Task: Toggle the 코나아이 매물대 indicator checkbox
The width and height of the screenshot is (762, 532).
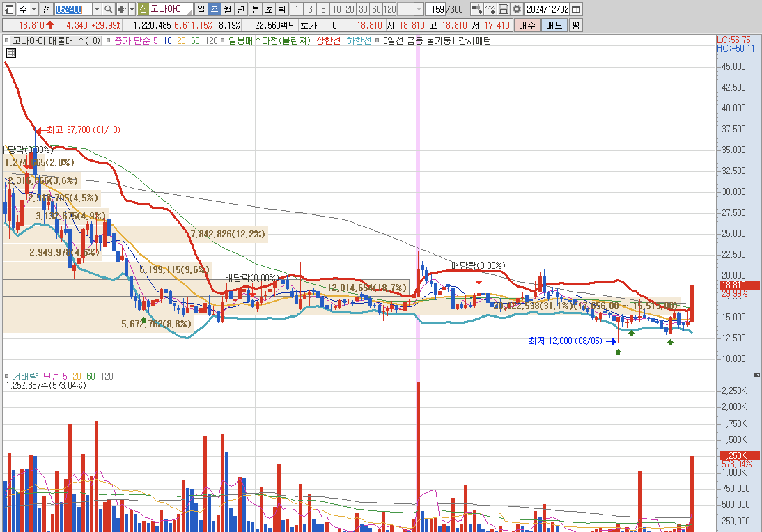Action: (x=7, y=41)
